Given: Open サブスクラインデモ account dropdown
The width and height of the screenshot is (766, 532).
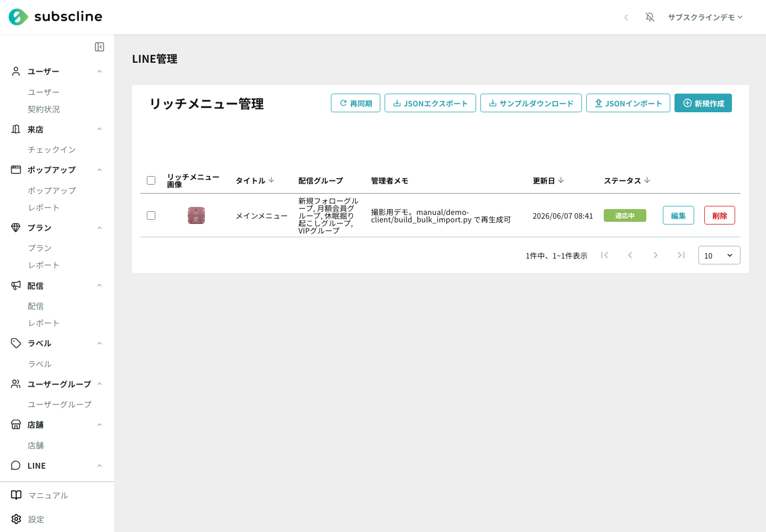Looking at the screenshot, I should pyautogui.click(x=705, y=17).
